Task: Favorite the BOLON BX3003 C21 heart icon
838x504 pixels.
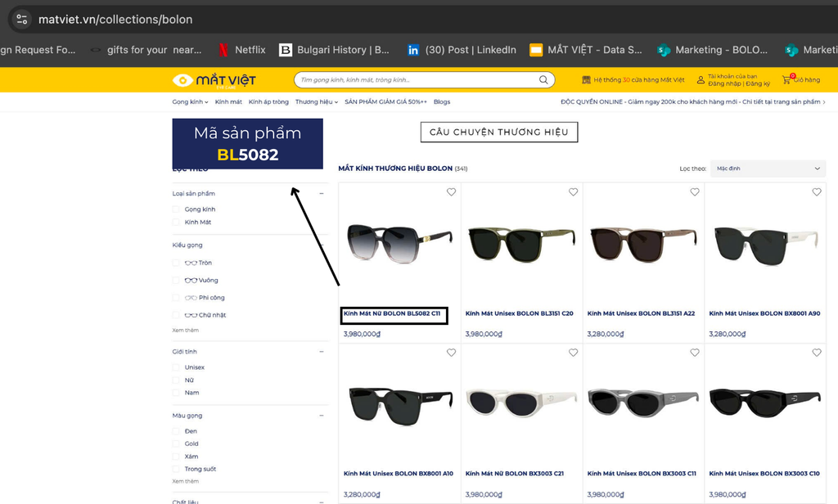Action: coord(573,353)
